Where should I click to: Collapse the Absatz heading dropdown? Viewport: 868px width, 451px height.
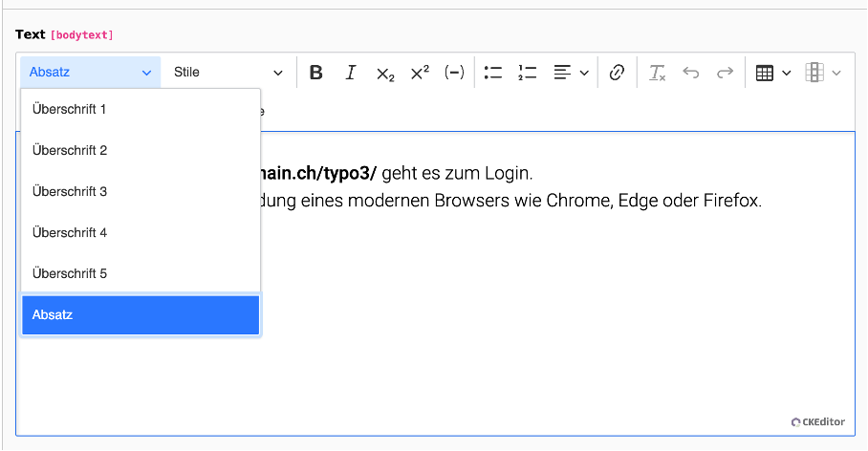(91, 73)
